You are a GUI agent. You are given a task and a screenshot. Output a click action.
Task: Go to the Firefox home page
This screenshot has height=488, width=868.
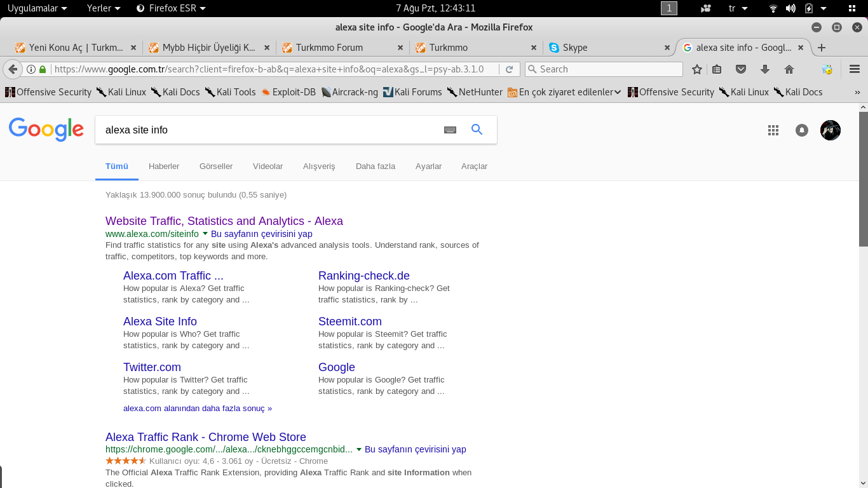pyautogui.click(x=789, y=69)
